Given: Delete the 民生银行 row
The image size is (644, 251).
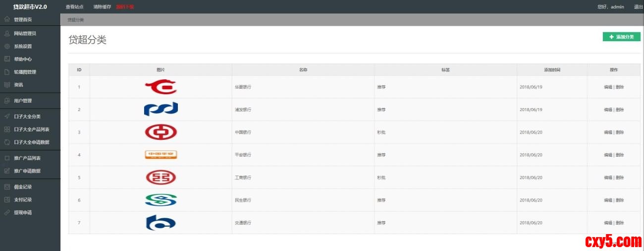Looking at the screenshot, I should click(620, 200).
